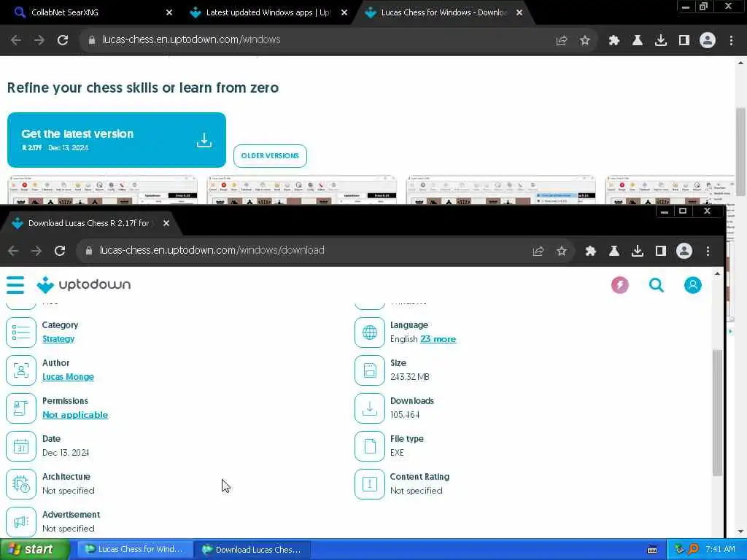Switch to Lucas Chess for Wind... taskbar item

click(x=135, y=549)
